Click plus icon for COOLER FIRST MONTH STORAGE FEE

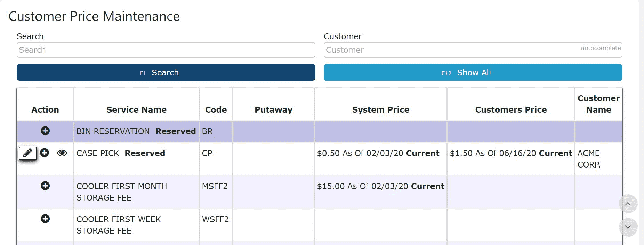45,186
